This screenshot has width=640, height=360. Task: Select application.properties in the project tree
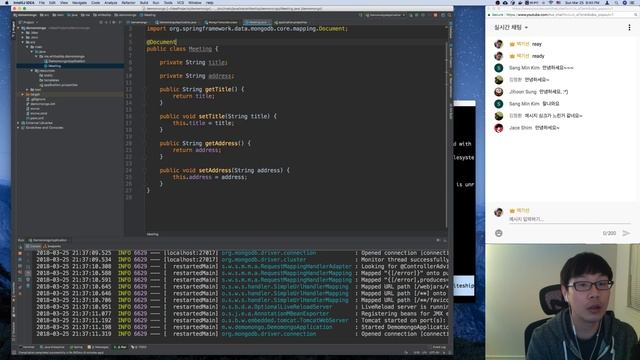coord(60,85)
